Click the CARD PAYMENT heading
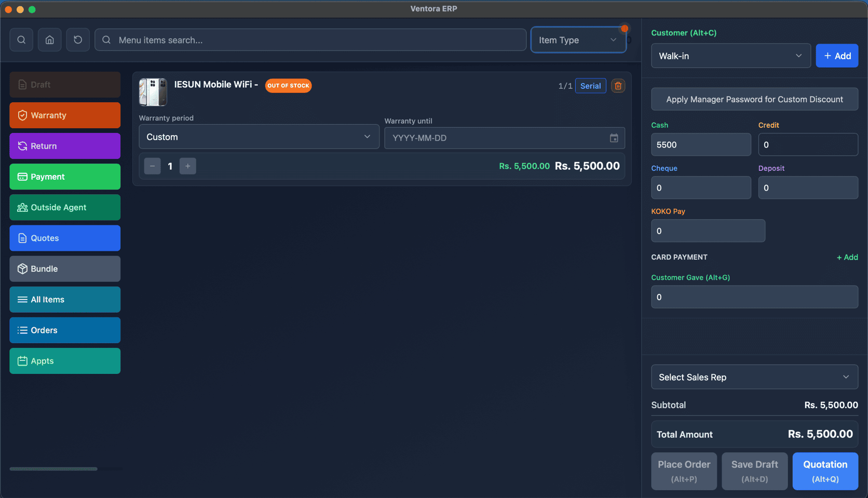 point(679,257)
